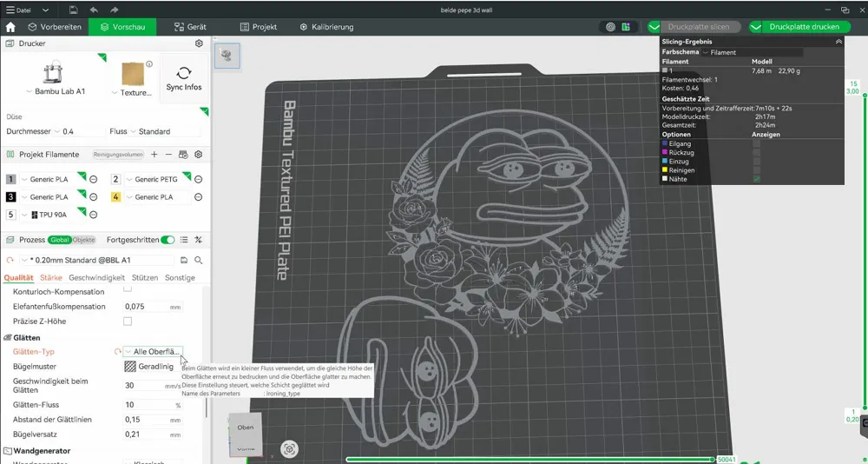This screenshot has width=868, height=464.
Task: Open slice options arrow beside Druckplatte slicen
Action: (654, 27)
